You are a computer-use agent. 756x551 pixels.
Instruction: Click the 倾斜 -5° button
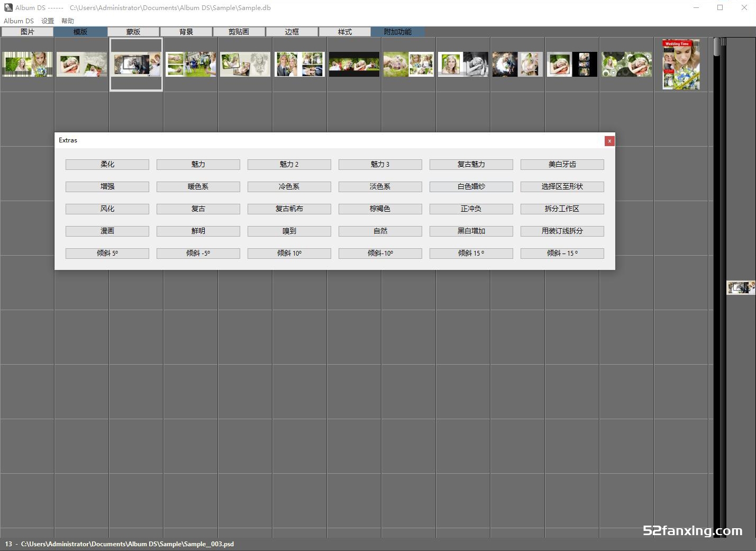pyautogui.click(x=198, y=254)
